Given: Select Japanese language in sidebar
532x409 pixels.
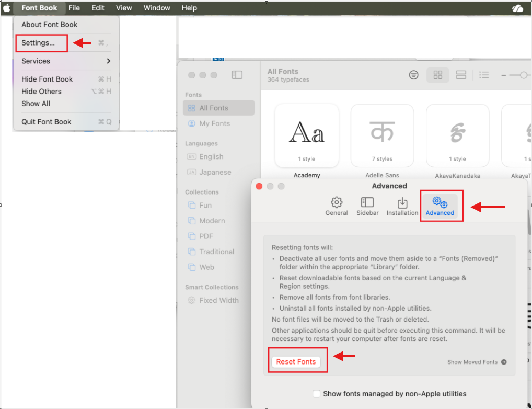Looking at the screenshot, I should click(218, 172).
